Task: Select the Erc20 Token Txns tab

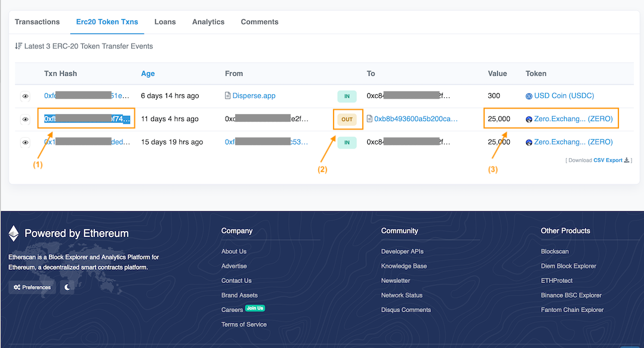Action: click(x=107, y=21)
